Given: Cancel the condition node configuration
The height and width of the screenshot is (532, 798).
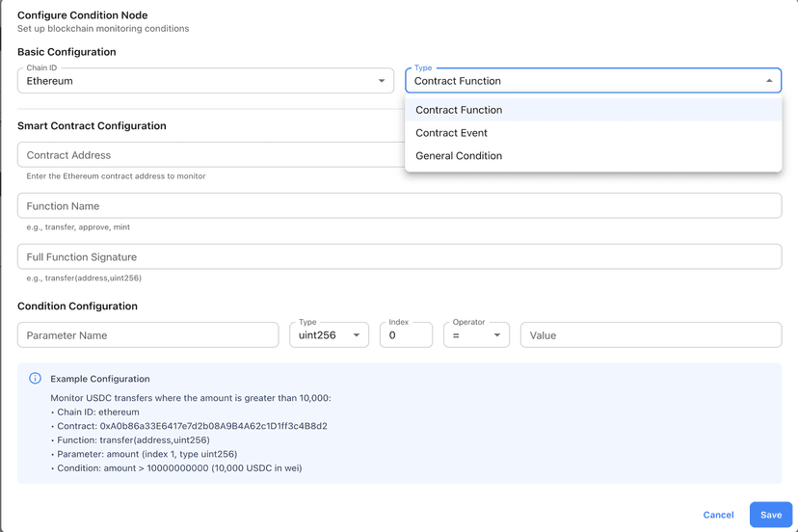Looking at the screenshot, I should (718, 515).
